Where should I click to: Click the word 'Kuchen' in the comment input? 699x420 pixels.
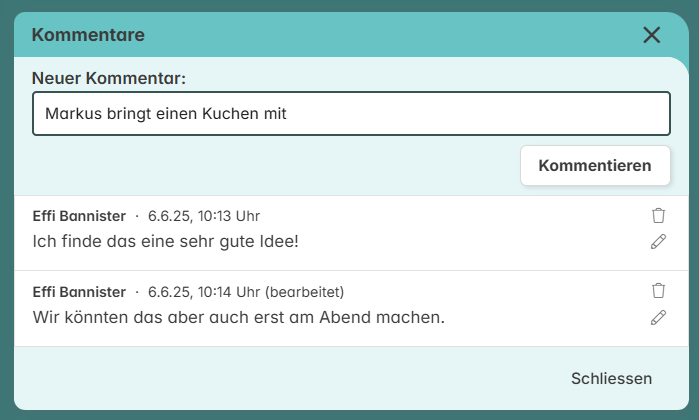pyautogui.click(x=230, y=114)
